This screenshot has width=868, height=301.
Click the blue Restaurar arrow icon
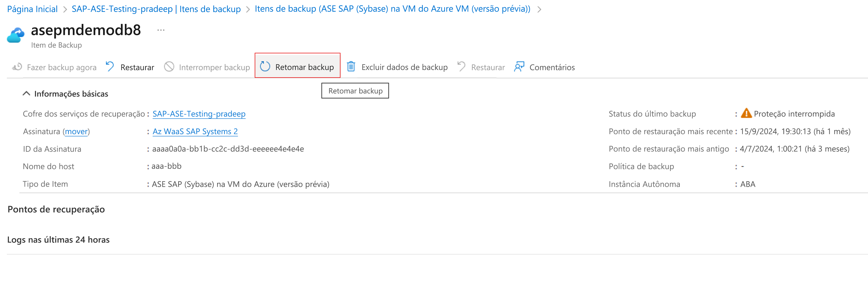110,66
